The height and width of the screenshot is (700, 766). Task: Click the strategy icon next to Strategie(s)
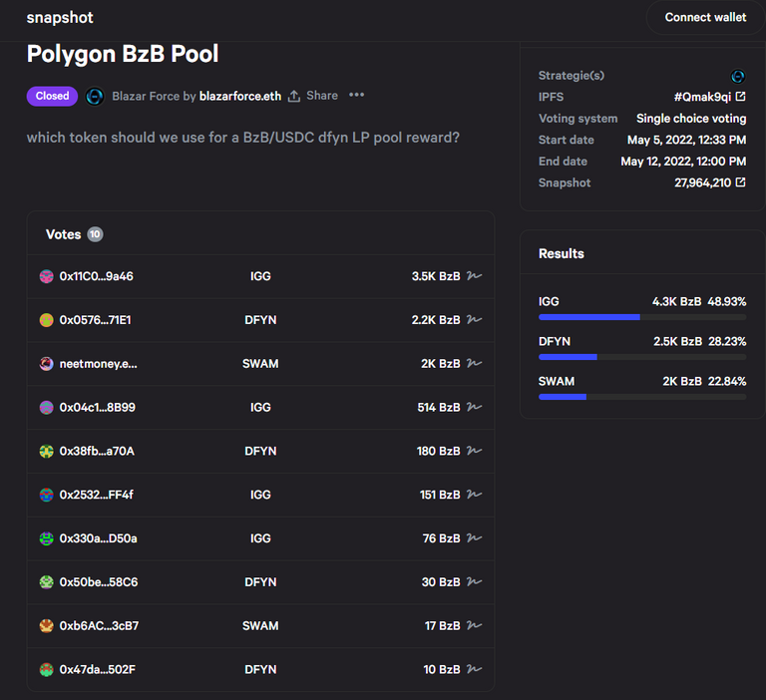pyautogui.click(x=737, y=76)
